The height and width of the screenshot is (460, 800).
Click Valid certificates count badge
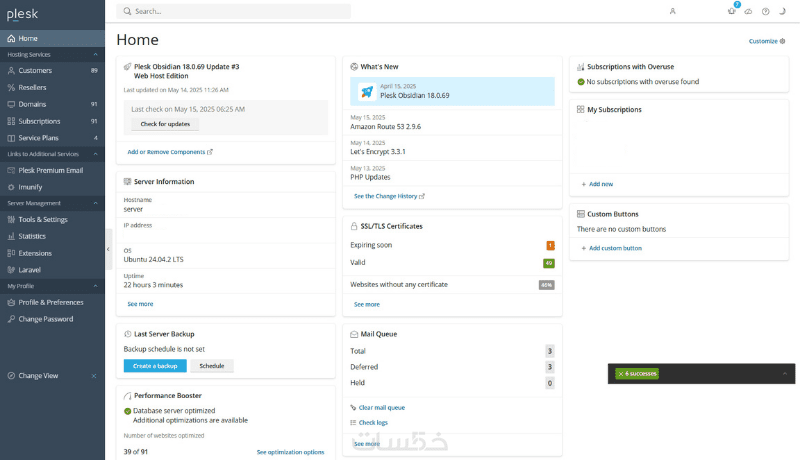[x=548, y=263]
